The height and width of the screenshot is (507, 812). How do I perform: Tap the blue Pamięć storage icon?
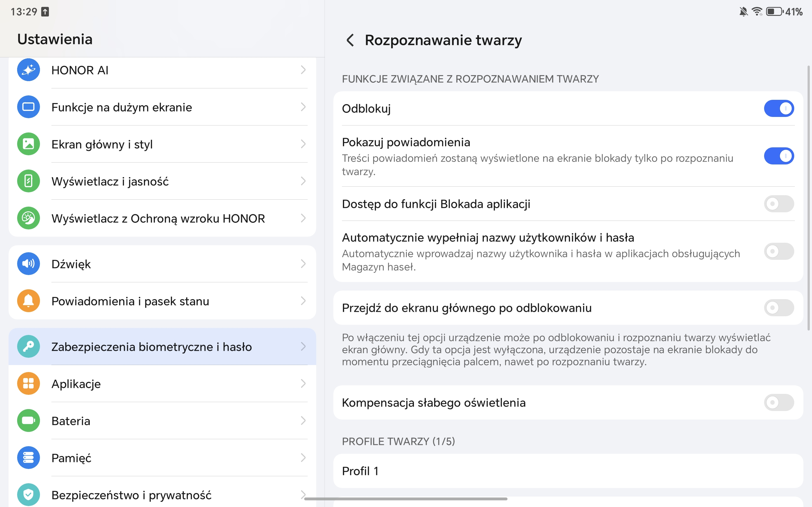[29, 457]
